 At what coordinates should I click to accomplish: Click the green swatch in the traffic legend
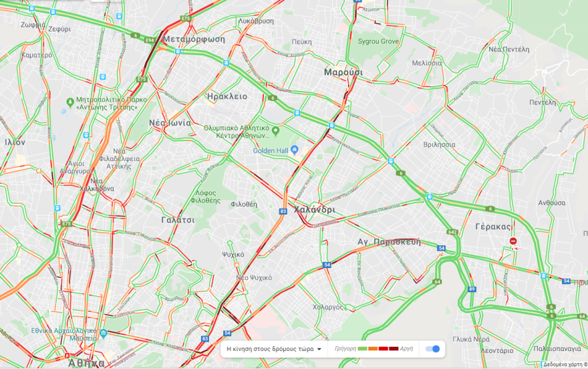[362, 349]
